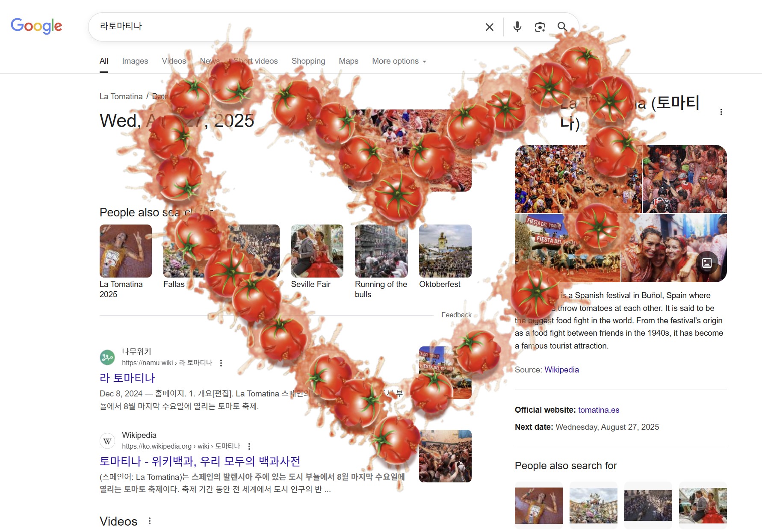Open the thumbnail beside the Wikipedia result
The image size is (762, 532).
(x=445, y=456)
